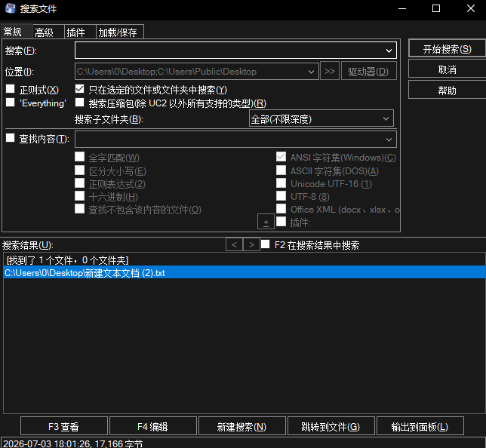Click the F3 查看 button
Image resolution: width=486 pixels, height=448 pixels.
point(64,426)
